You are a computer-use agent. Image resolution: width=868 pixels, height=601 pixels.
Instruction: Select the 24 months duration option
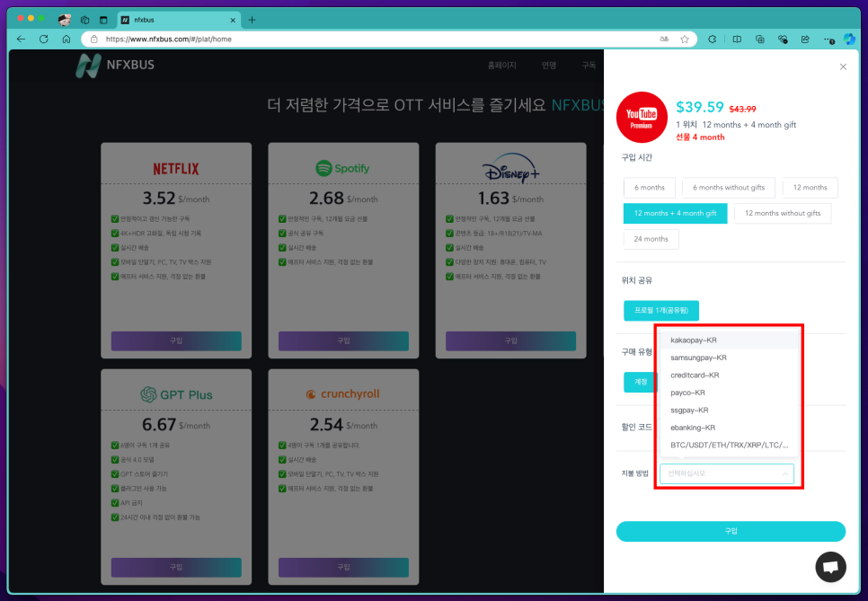[x=651, y=239]
